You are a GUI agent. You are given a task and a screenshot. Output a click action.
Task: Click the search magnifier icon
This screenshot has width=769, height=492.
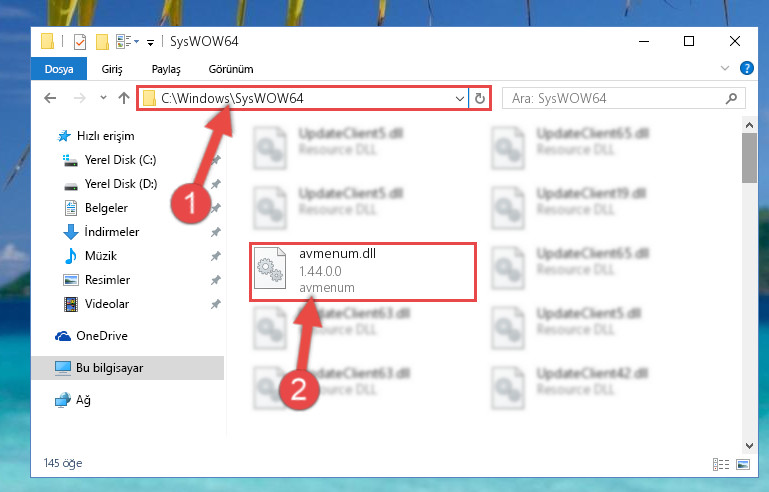[731, 99]
